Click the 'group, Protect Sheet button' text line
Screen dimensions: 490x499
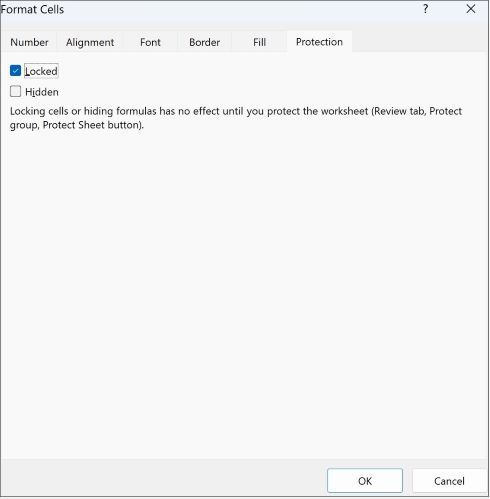click(x=77, y=125)
